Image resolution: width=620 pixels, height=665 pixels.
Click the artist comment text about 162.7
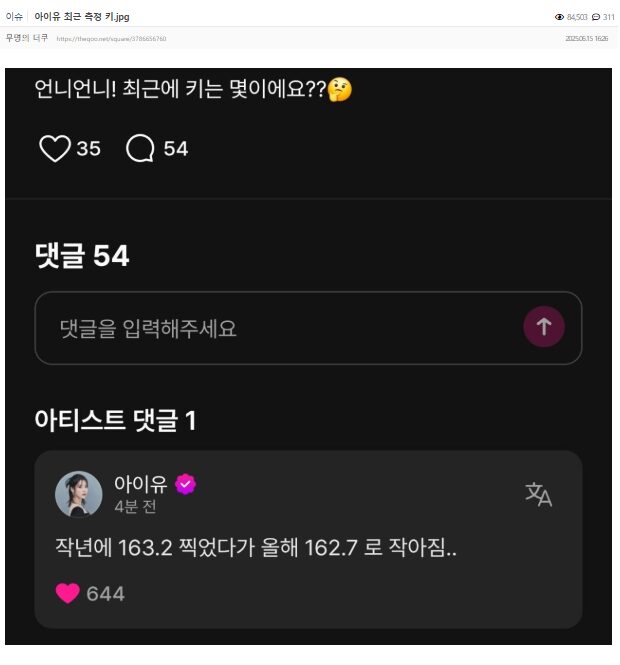(x=256, y=549)
